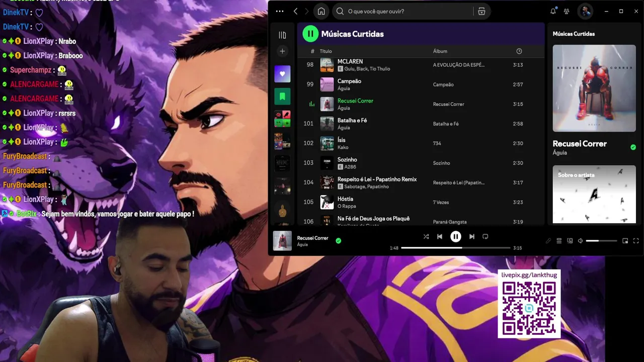Image resolution: width=644 pixels, height=362 pixels.
Task: Click the playing equalizer icon beside Recusei Correr
Action: pos(311,104)
